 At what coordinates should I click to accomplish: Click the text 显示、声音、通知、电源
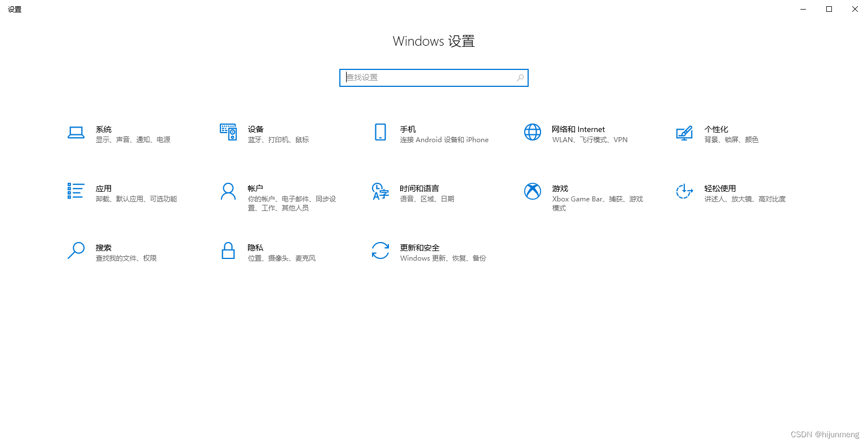[x=133, y=140]
